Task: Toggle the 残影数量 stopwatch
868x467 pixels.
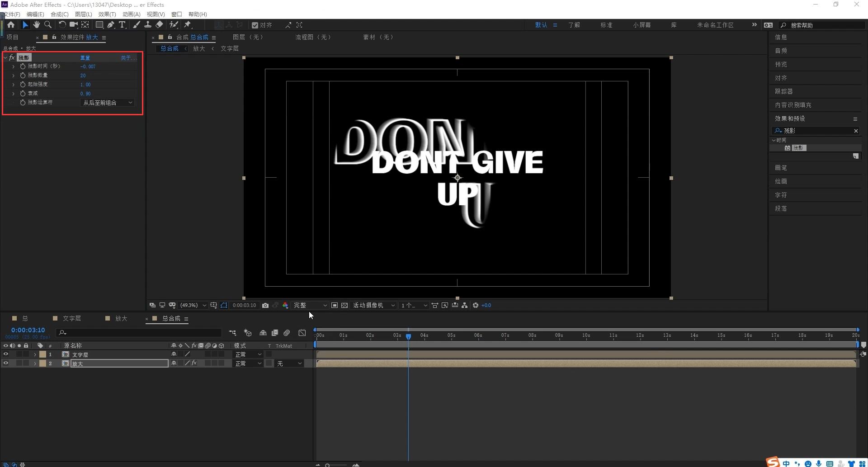Action: tap(23, 75)
